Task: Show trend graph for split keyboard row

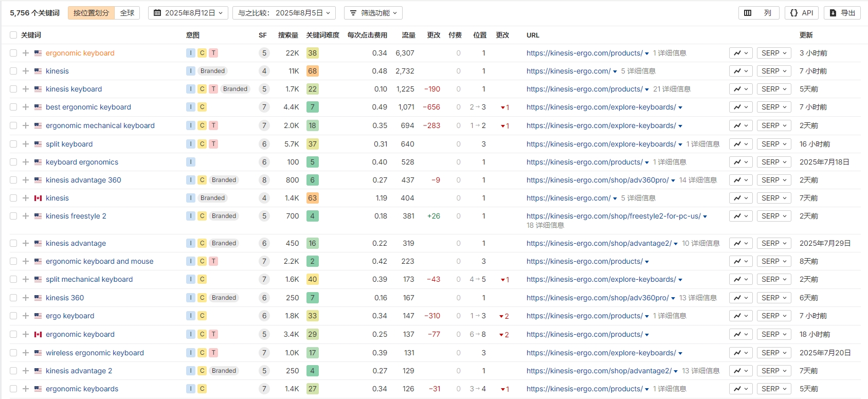Action: coord(741,144)
